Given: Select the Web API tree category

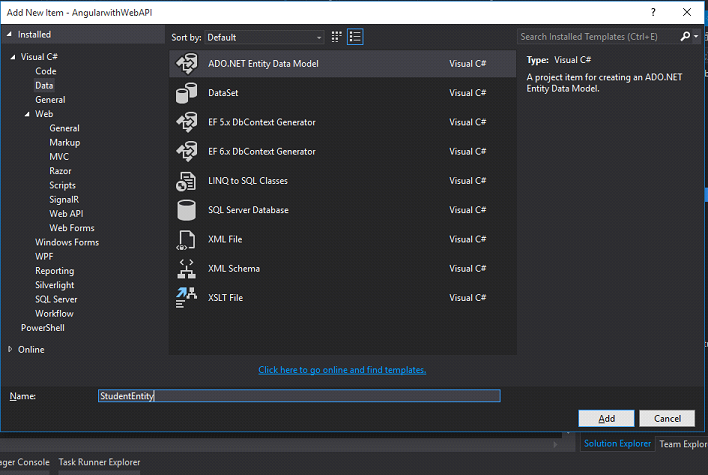Looking at the screenshot, I should pyautogui.click(x=66, y=214).
